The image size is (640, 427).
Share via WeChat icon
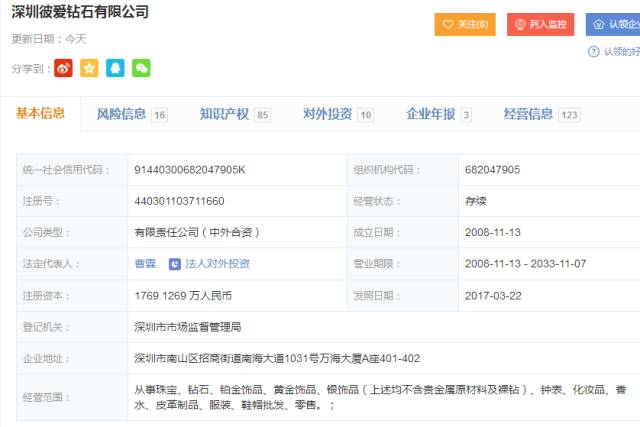tap(141, 68)
